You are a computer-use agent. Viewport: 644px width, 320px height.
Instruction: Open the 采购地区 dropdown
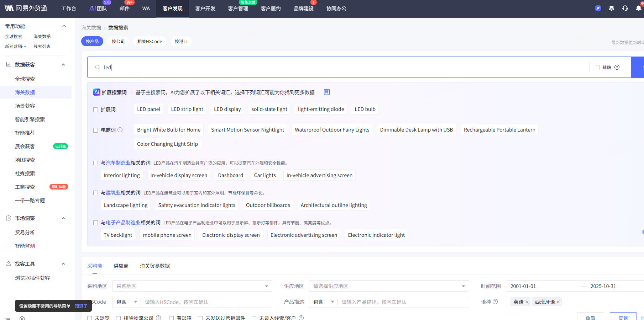tap(192, 286)
